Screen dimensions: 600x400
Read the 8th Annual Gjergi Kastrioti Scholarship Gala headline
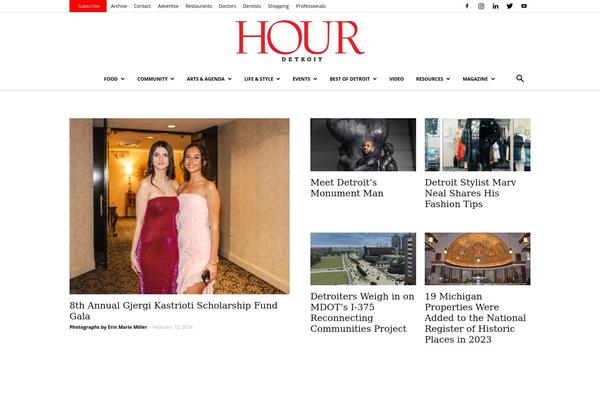[173, 311]
